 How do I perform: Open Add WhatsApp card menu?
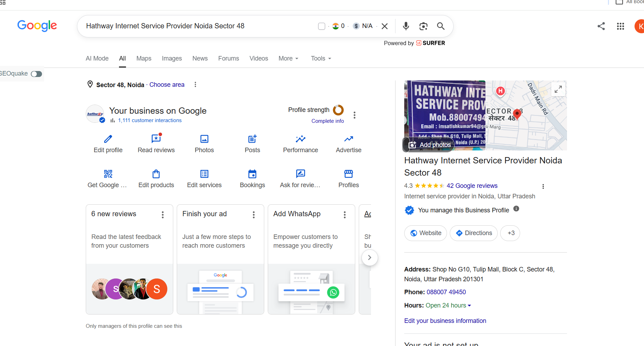[345, 215]
